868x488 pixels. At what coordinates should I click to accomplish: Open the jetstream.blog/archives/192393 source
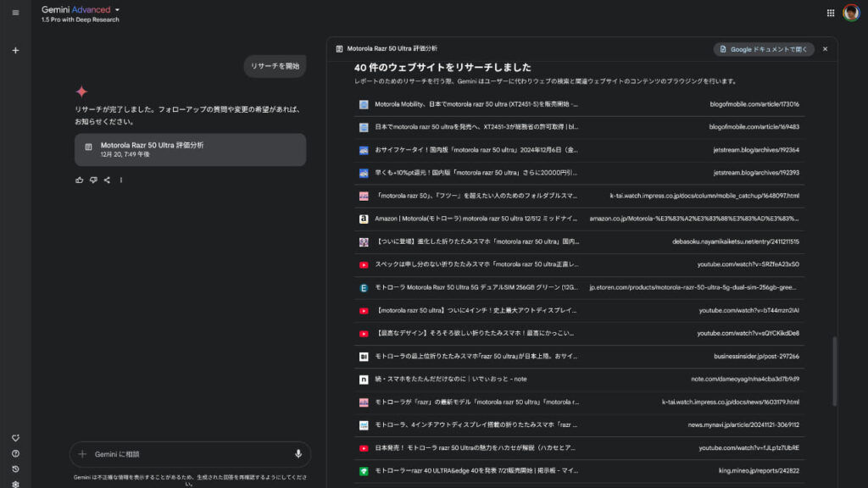coord(579,173)
